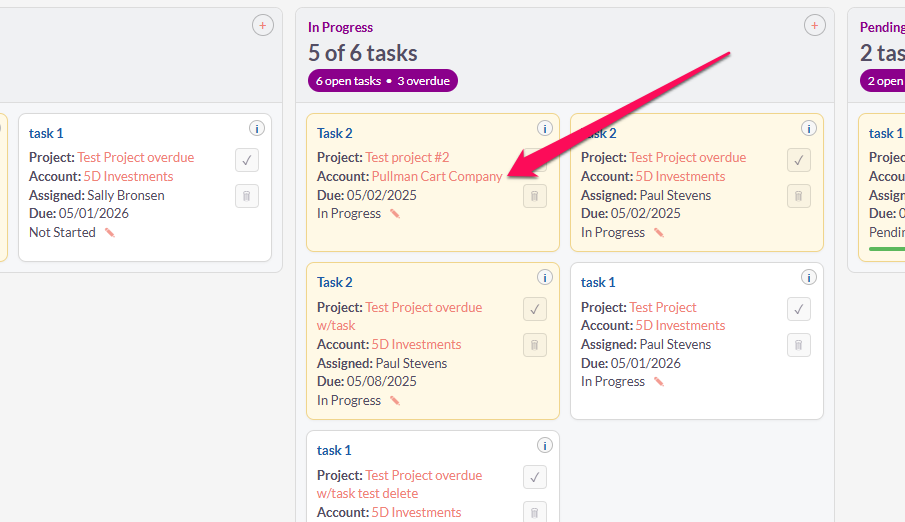The height and width of the screenshot is (522, 905).
Task: Open task 1 title on Sally Bronsen's card
Action: pyautogui.click(x=46, y=133)
